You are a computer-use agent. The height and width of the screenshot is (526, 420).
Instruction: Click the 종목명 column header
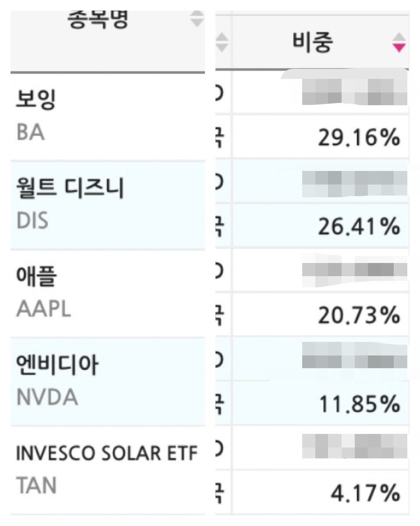pos(98,21)
